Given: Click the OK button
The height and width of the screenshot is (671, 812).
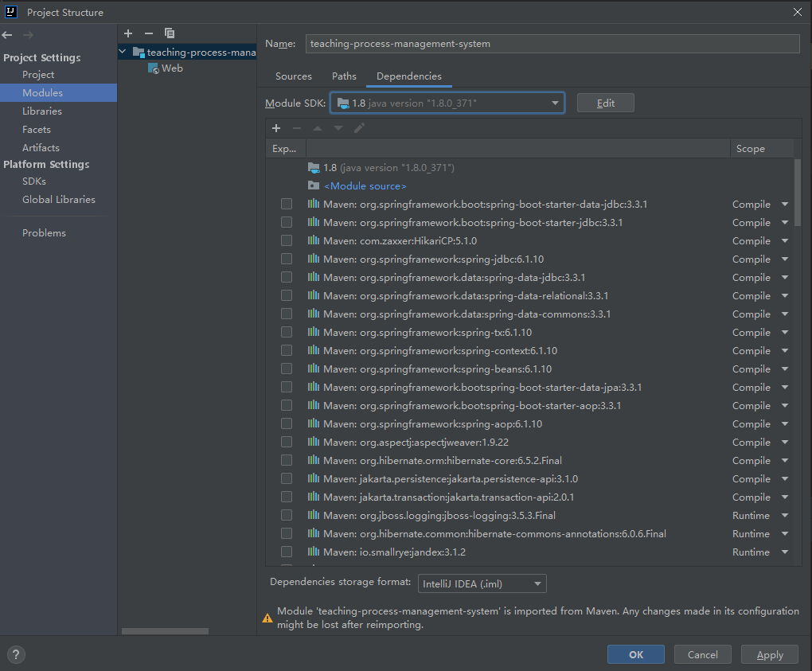Looking at the screenshot, I should (636, 654).
